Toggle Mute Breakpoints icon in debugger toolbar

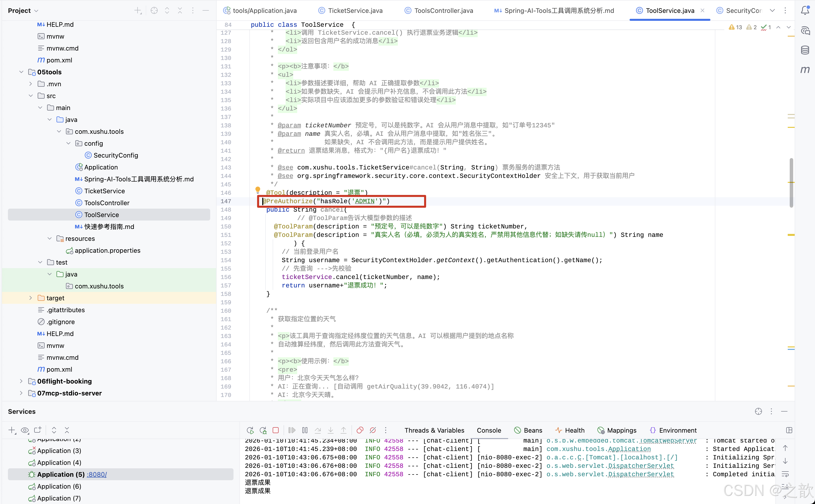pyautogui.click(x=373, y=430)
